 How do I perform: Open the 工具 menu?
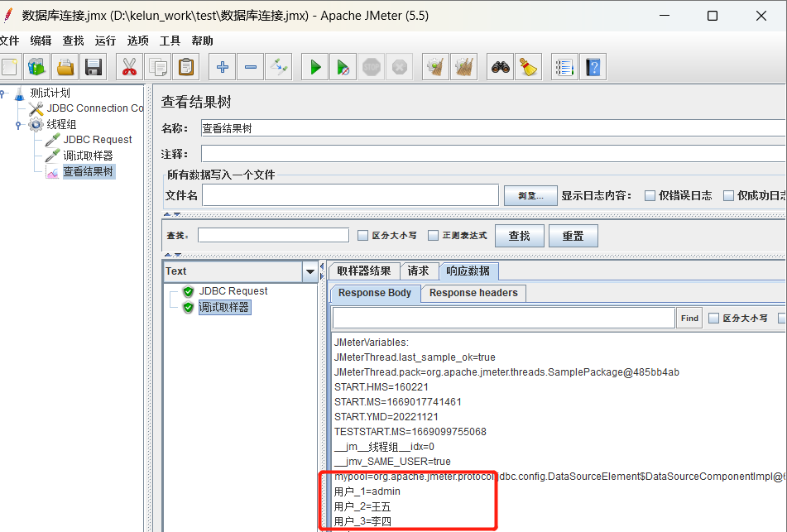pyautogui.click(x=170, y=41)
